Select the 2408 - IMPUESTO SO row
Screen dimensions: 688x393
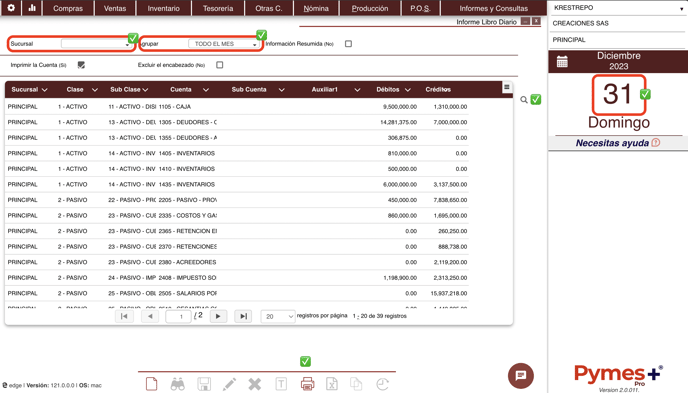237,278
